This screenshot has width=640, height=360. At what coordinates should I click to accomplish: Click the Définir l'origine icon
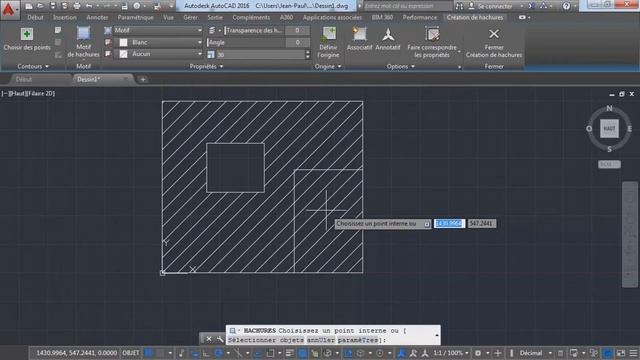pos(329,34)
